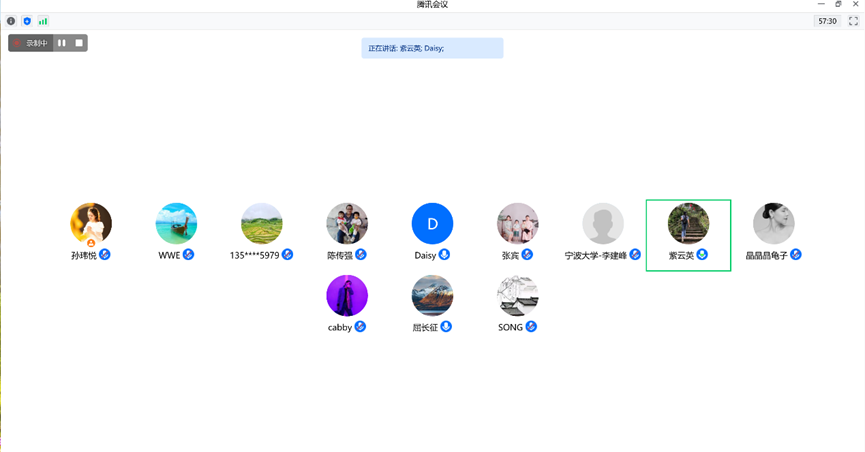The height and width of the screenshot is (452, 865).
Task: Click the speaking banner showing 正在讲话
Action: [432, 48]
